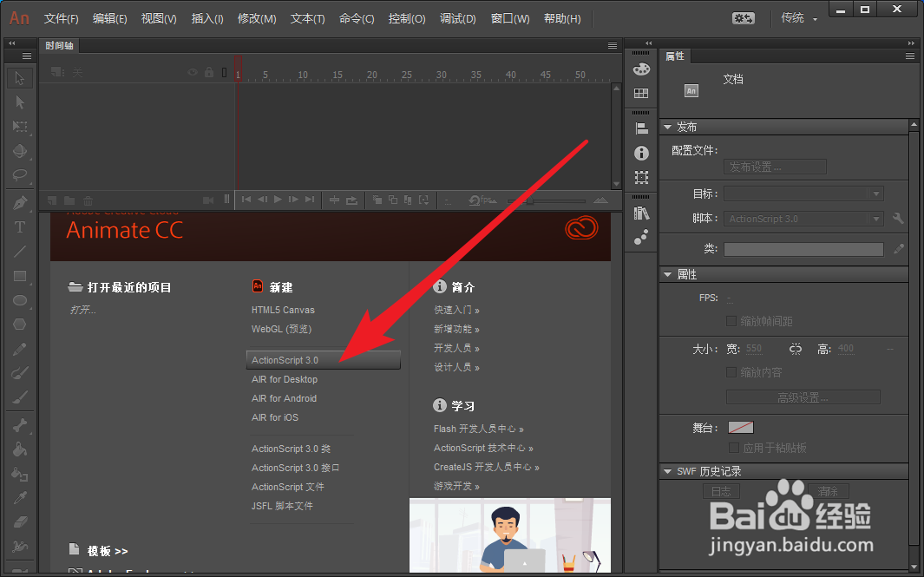The width and height of the screenshot is (924, 577).
Task: Enable the 缩放内容 checkbox
Action: point(731,372)
